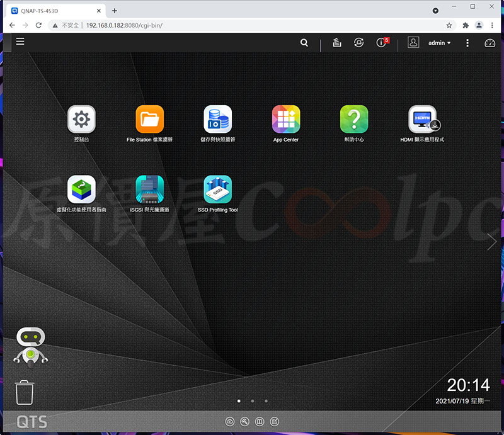Screen dimensions: 504x435
Task: Open the Help Center (幫助中心) icon
Action: tap(354, 119)
